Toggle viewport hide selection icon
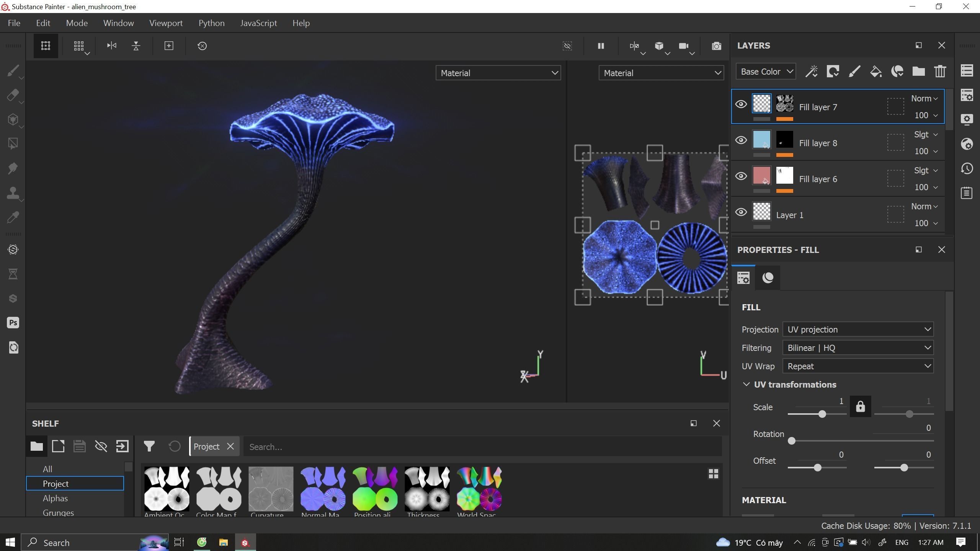This screenshot has height=551, width=980. (x=567, y=46)
